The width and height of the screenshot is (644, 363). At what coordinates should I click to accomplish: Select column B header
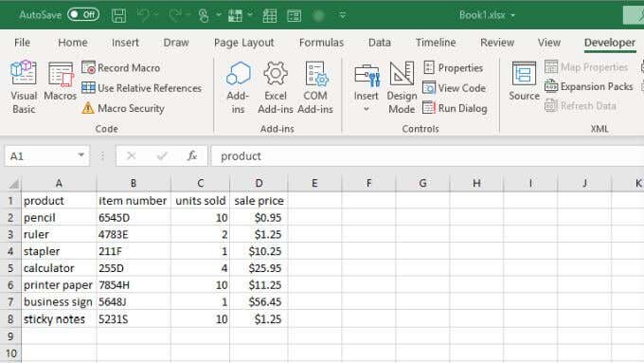coord(134,183)
